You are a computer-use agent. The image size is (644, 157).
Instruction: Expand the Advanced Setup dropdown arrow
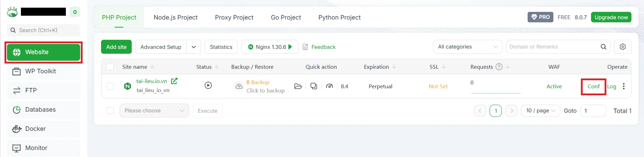pyautogui.click(x=194, y=47)
